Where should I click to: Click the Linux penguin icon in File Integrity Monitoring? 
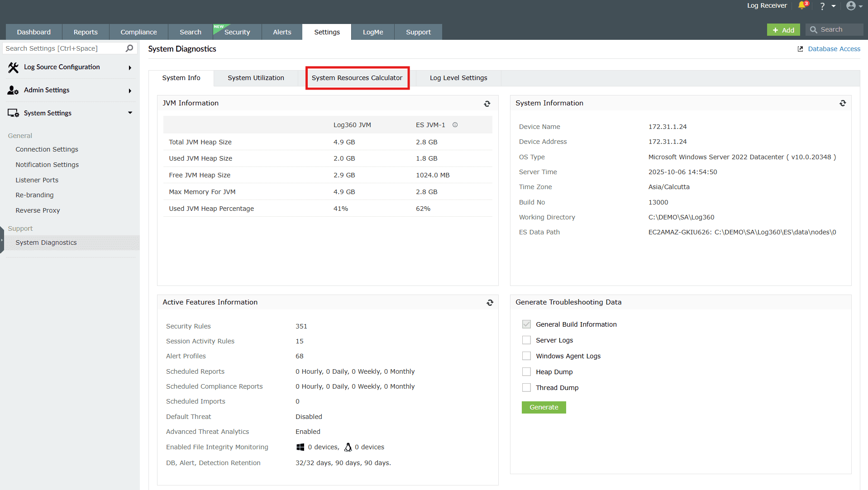pos(348,447)
